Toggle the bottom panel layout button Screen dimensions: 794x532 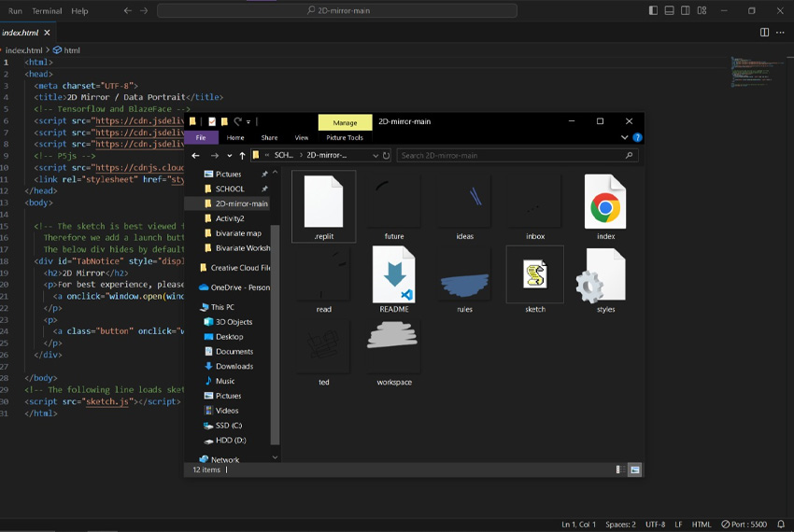(670, 11)
